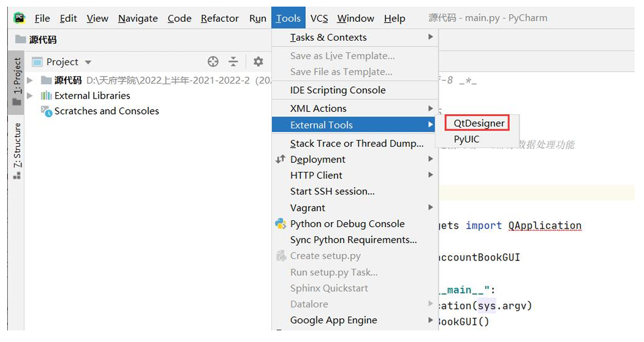The height and width of the screenshot is (342, 644).
Task: Expand Deployment submenu arrow
Action: point(431,159)
